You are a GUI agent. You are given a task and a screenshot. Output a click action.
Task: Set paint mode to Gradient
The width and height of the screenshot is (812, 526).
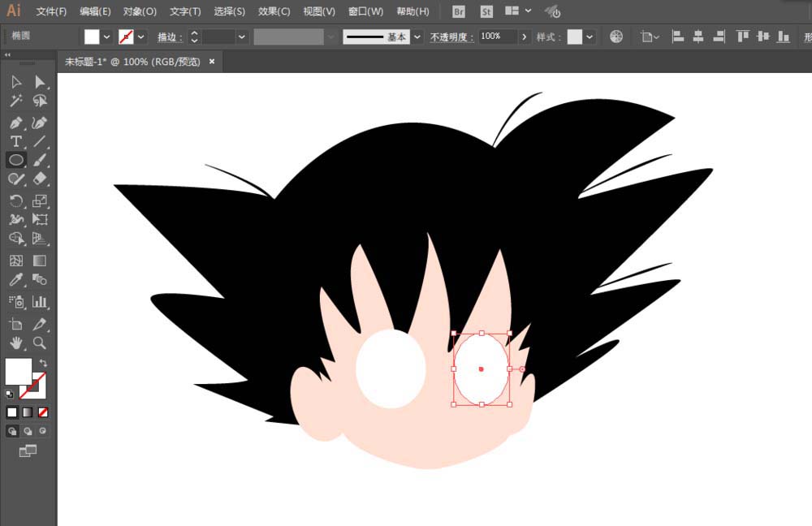pyautogui.click(x=28, y=412)
